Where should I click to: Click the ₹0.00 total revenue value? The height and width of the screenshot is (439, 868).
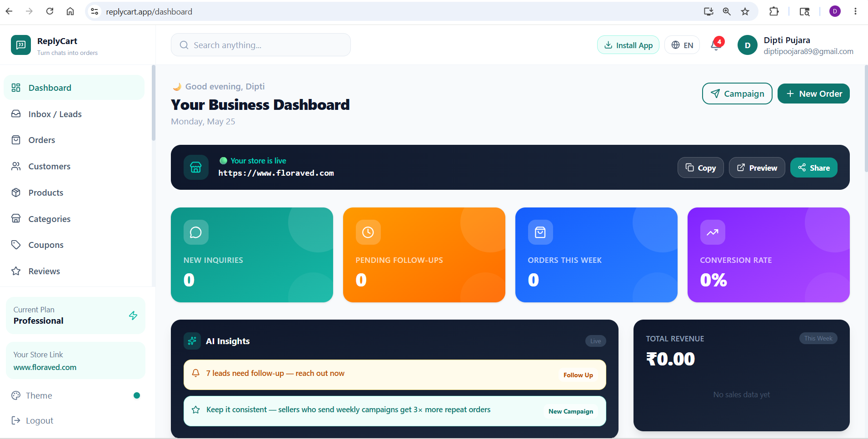click(670, 359)
